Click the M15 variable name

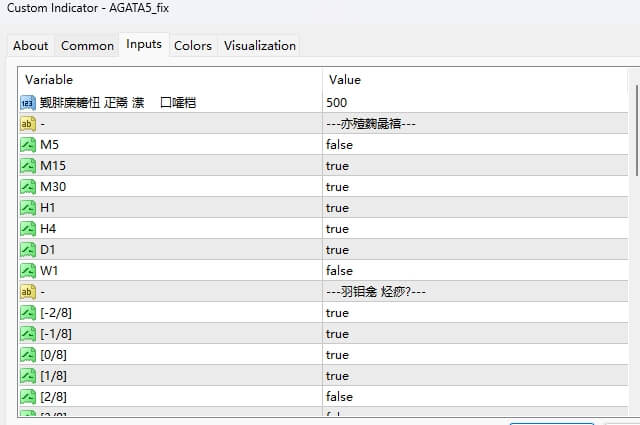(53, 166)
